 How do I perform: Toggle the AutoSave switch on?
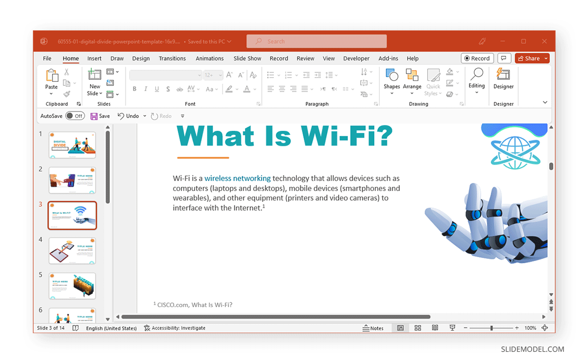click(x=75, y=116)
